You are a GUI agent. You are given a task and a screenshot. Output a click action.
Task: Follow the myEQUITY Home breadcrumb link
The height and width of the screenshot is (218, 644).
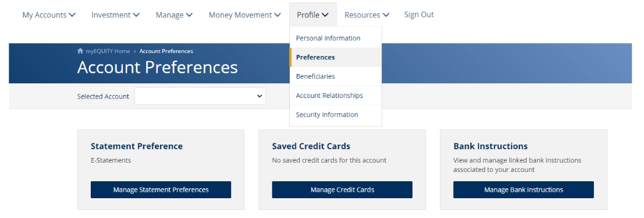click(x=108, y=51)
